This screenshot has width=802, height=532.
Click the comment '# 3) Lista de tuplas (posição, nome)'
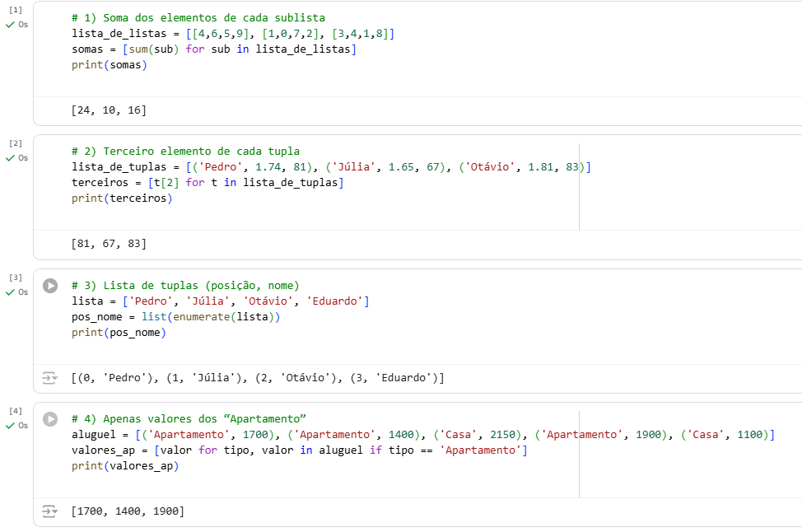(x=185, y=286)
